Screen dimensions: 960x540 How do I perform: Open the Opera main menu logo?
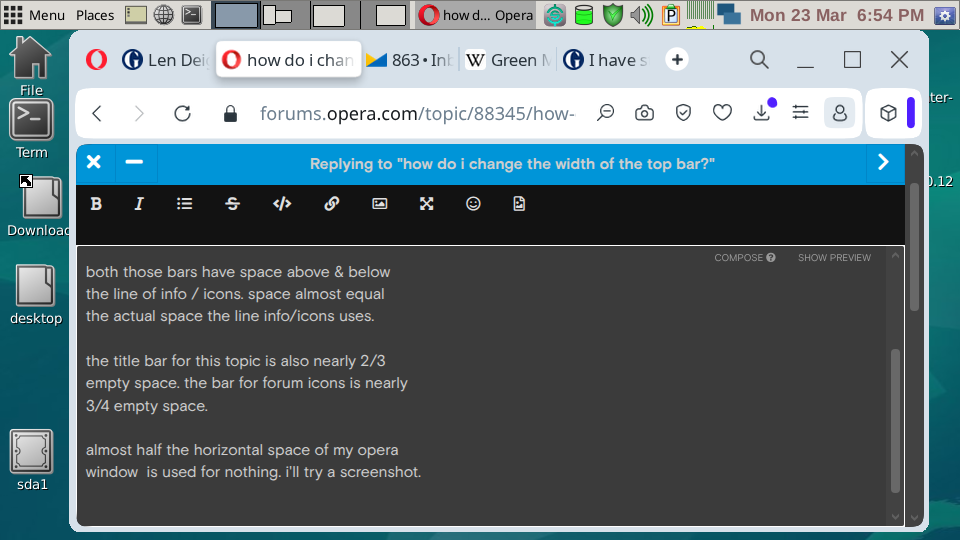96,60
